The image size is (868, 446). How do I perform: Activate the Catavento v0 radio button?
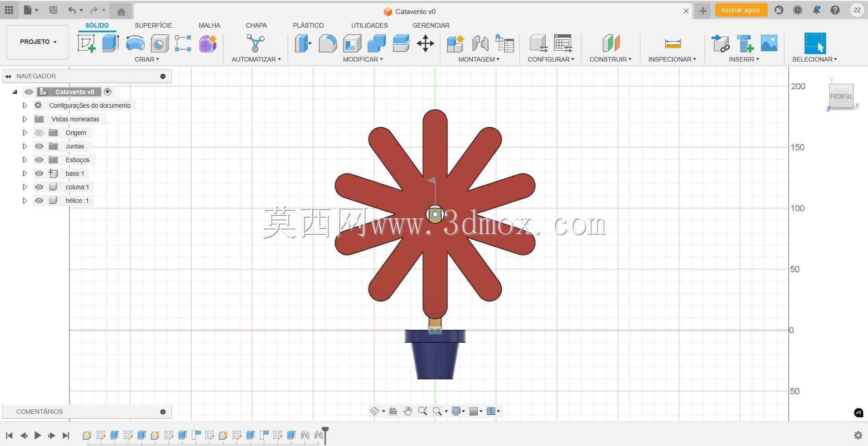point(107,92)
